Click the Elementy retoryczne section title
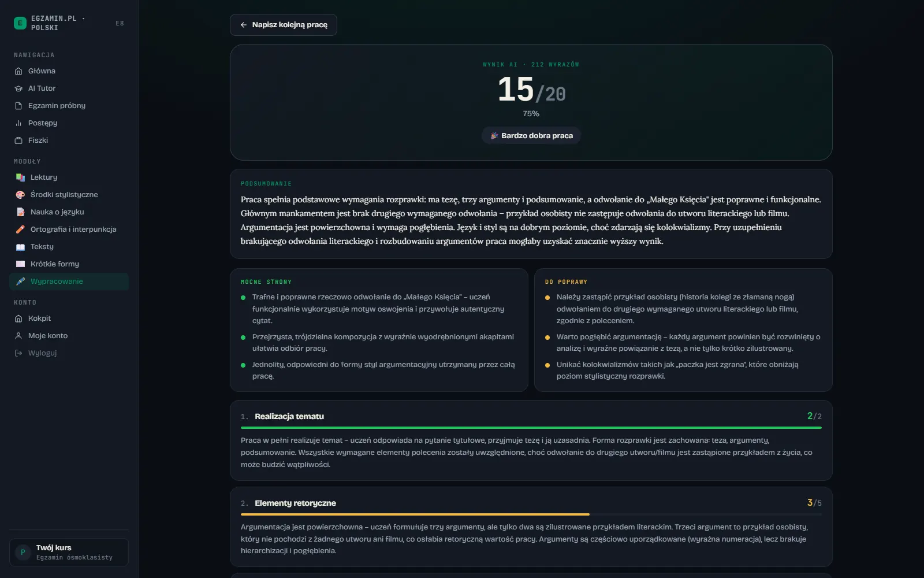924x578 pixels. click(x=295, y=503)
